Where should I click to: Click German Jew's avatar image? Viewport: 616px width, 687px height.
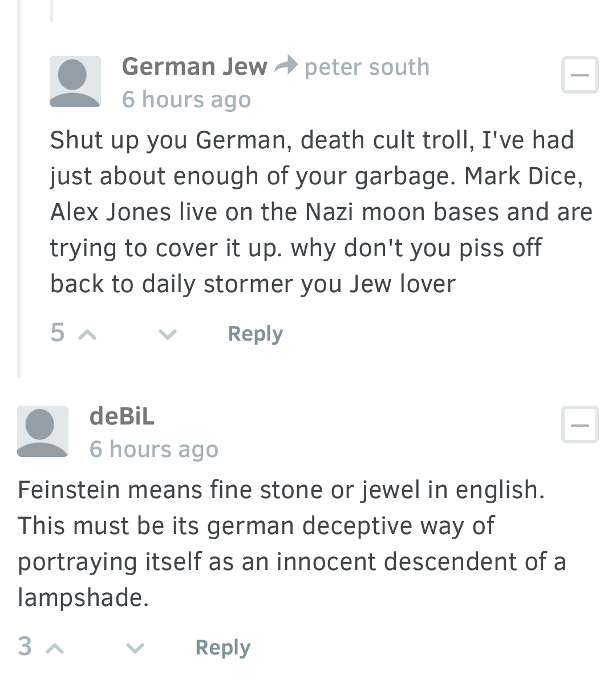click(x=75, y=82)
